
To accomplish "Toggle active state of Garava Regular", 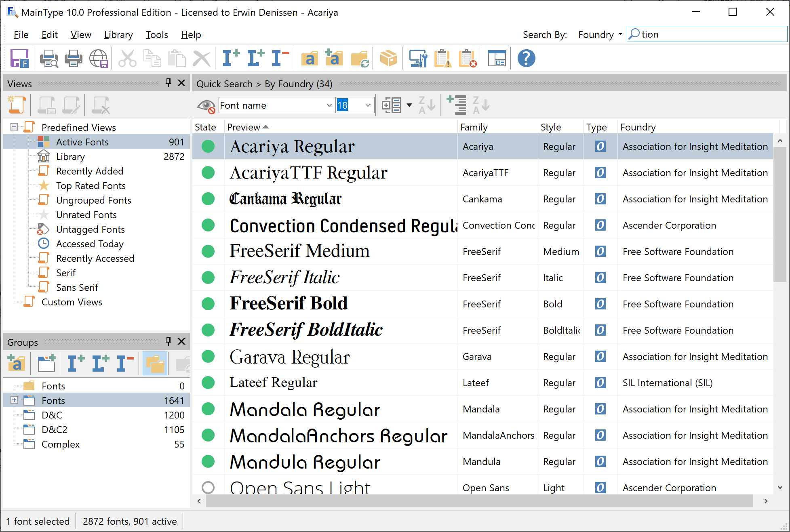I will click(x=208, y=356).
